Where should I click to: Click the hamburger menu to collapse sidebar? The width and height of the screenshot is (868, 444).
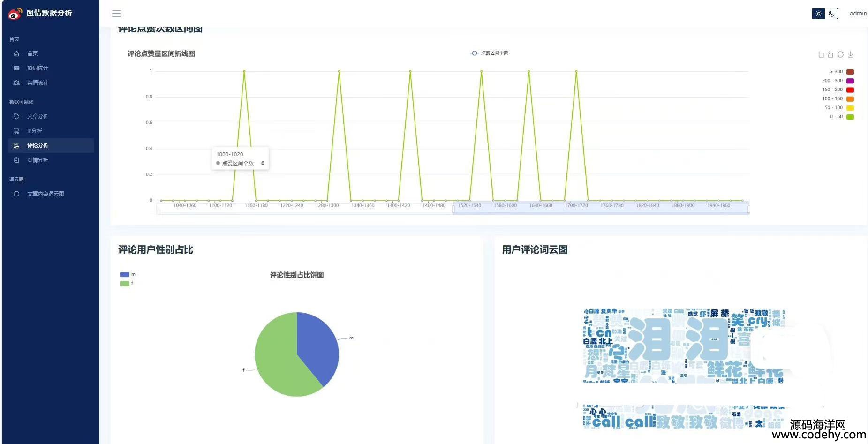[x=116, y=14]
